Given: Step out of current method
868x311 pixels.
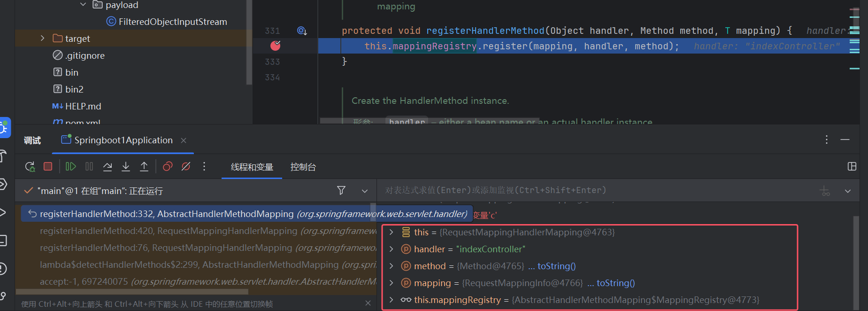Looking at the screenshot, I should click(144, 166).
